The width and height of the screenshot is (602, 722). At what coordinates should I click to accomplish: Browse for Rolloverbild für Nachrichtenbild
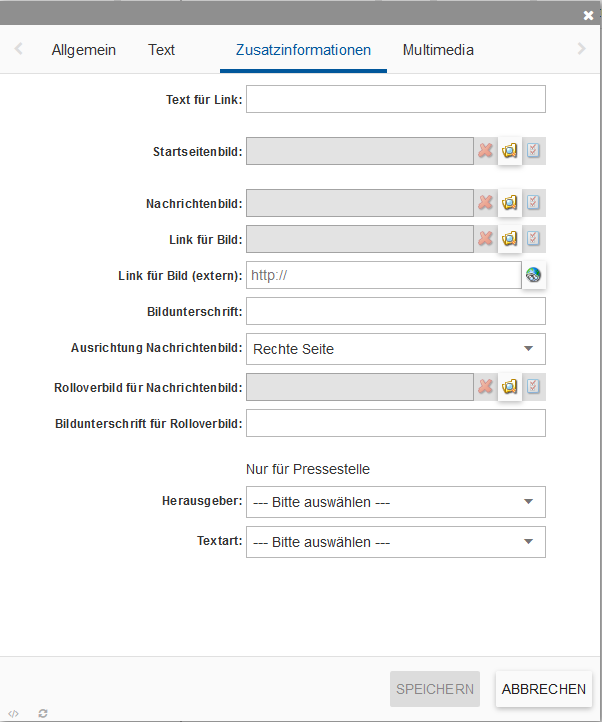click(x=510, y=387)
